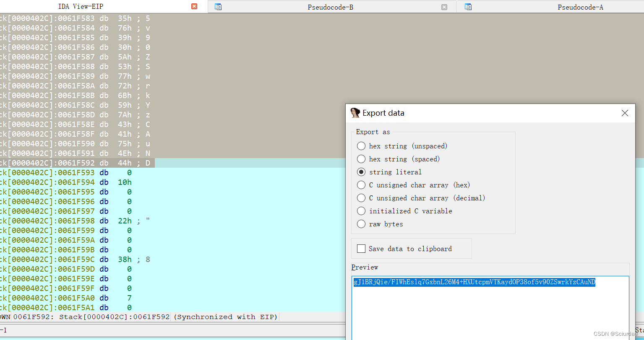Click the Preview text field with exported string

(x=490, y=308)
